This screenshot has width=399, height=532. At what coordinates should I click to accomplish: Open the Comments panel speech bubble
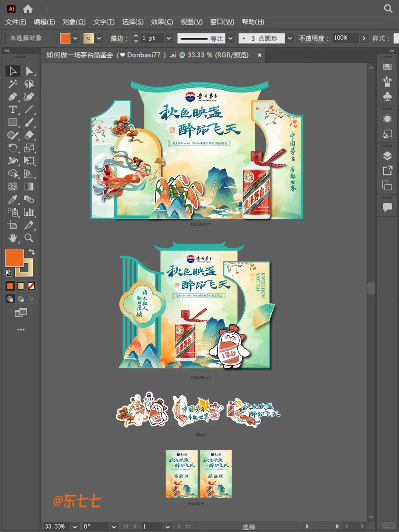pos(387,207)
